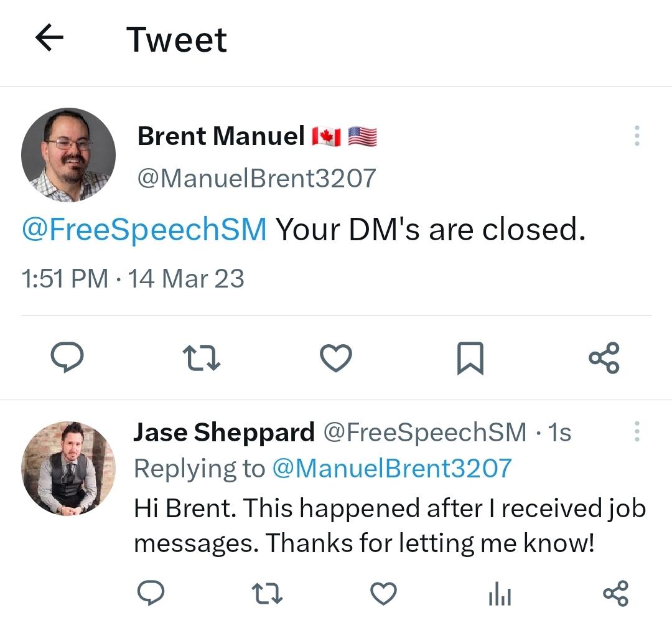Open Jase Sheppard's display name
672x628 pixels.
coord(224,433)
